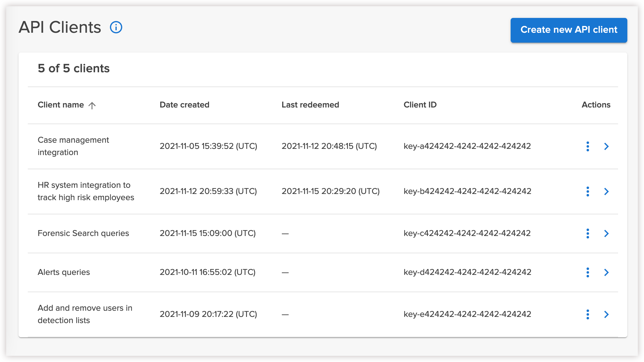Click the kebab menu on Add and remove users row

[588, 314]
